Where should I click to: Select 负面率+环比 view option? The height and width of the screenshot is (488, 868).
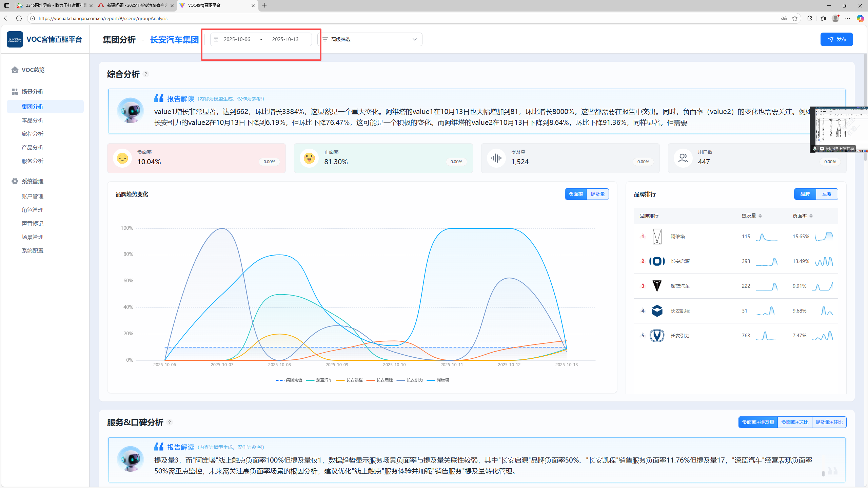[x=794, y=422]
